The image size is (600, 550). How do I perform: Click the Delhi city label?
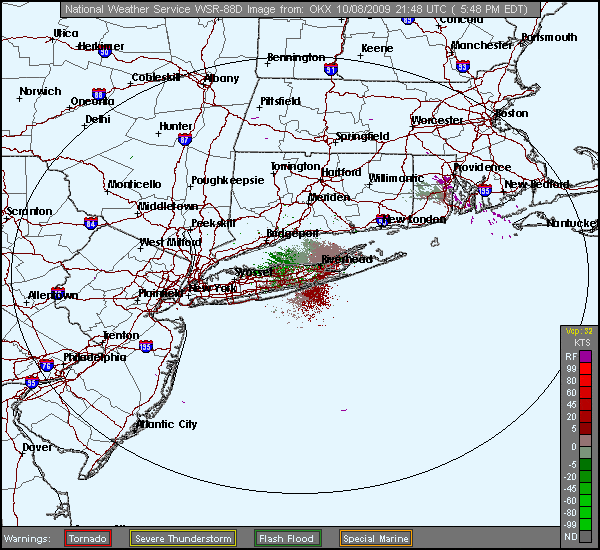point(98,119)
